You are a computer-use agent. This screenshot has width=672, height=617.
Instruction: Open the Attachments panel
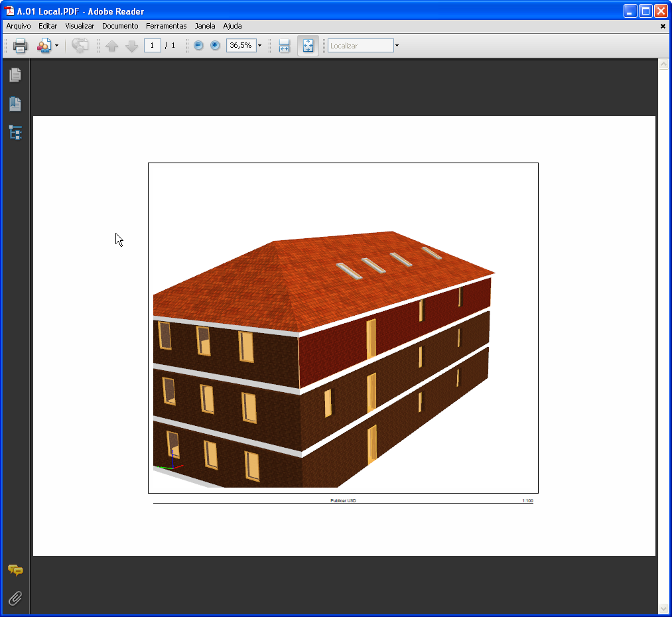[x=15, y=598]
